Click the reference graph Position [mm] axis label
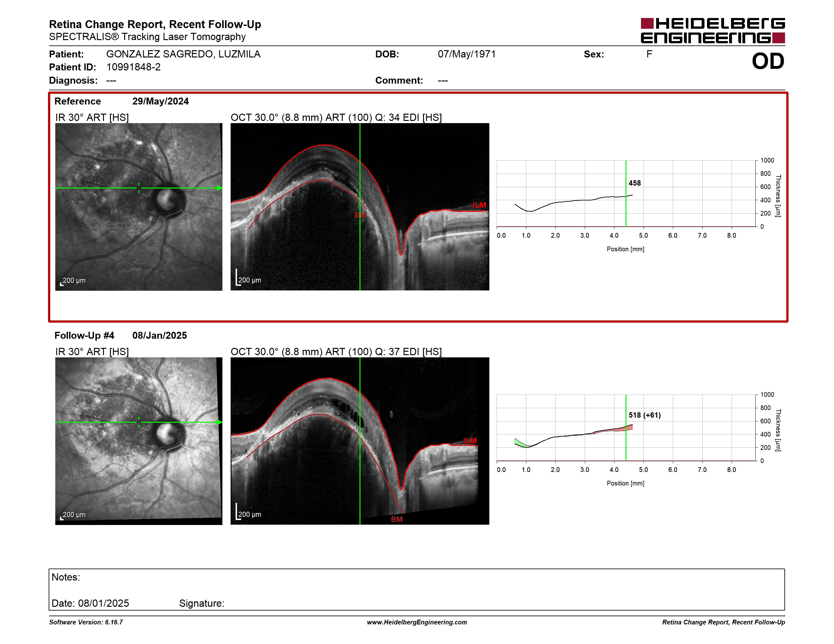The width and height of the screenshot is (834, 644). click(x=625, y=249)
